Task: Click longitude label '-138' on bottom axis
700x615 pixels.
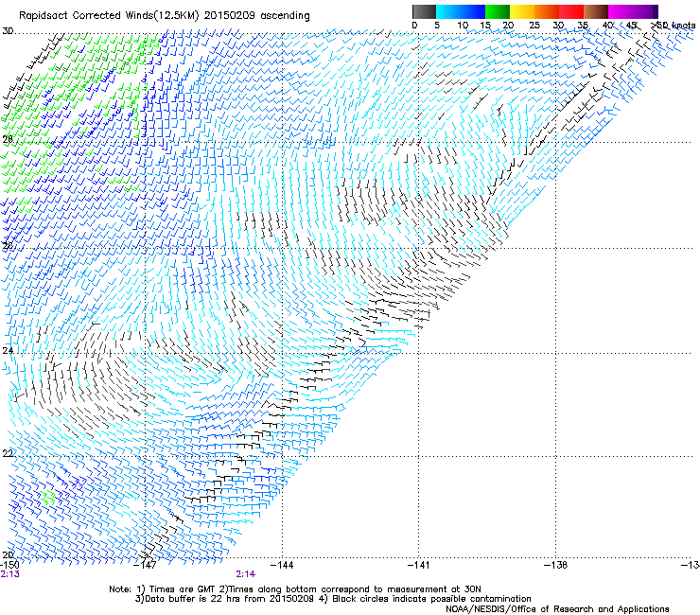Action: [556, 565]
